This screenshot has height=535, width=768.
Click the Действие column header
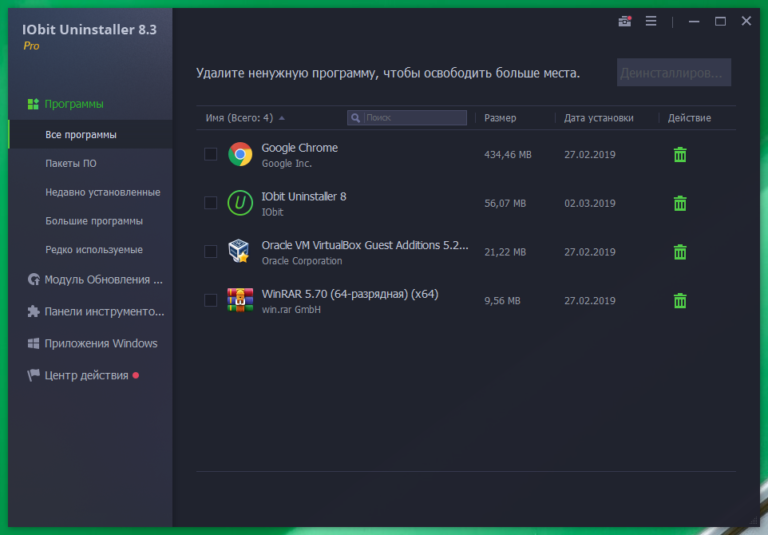point(689,118)
